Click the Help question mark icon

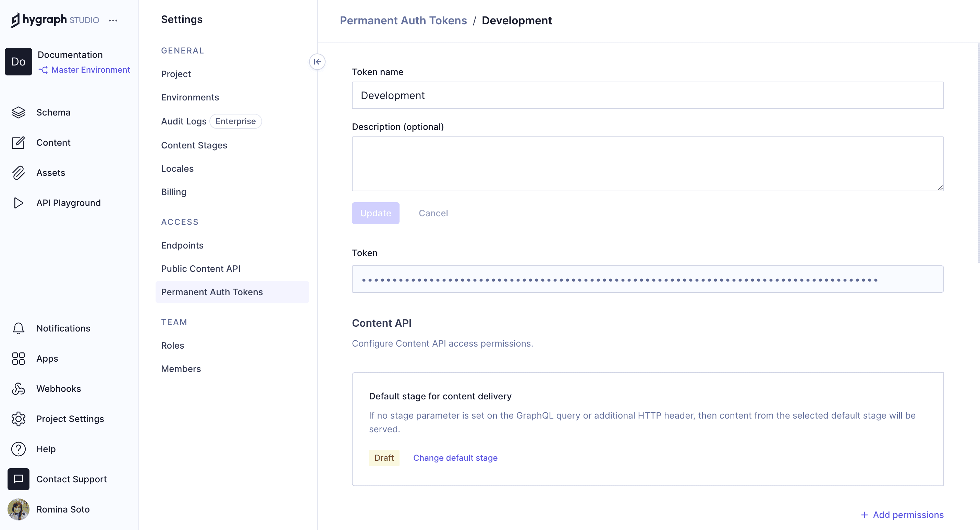[x=18, y=449]
